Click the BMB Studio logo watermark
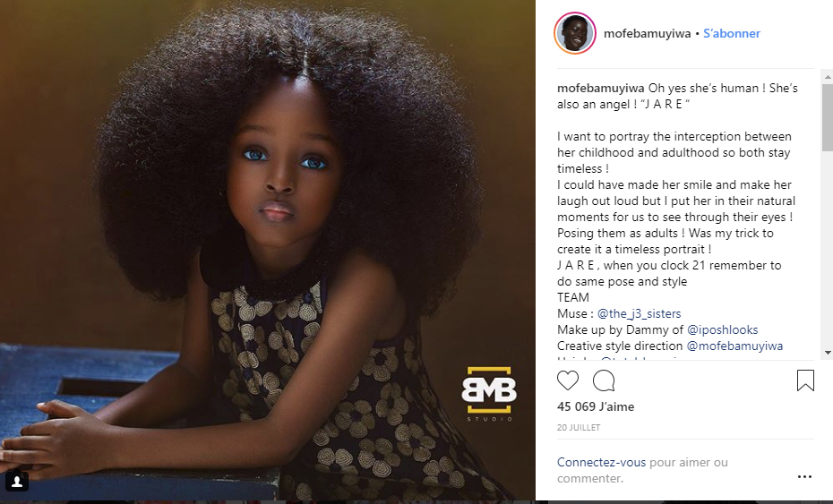This screenshot has width=833, height=504. [x=489, y=394]
